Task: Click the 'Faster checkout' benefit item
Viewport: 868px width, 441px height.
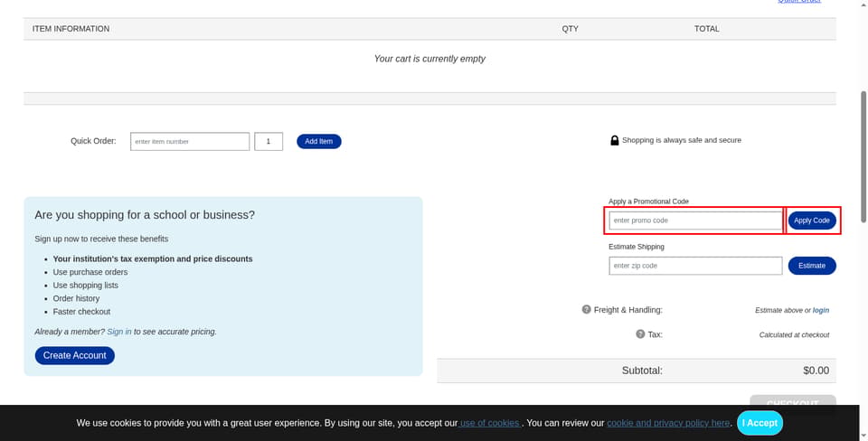Action: (81, 312)
